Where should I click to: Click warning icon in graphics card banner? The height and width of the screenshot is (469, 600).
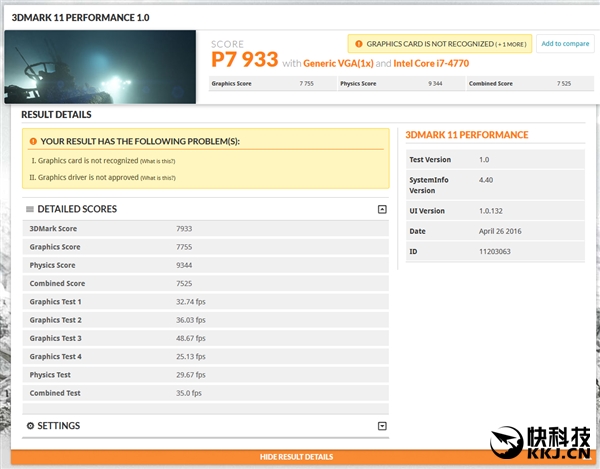pos(358,44)
